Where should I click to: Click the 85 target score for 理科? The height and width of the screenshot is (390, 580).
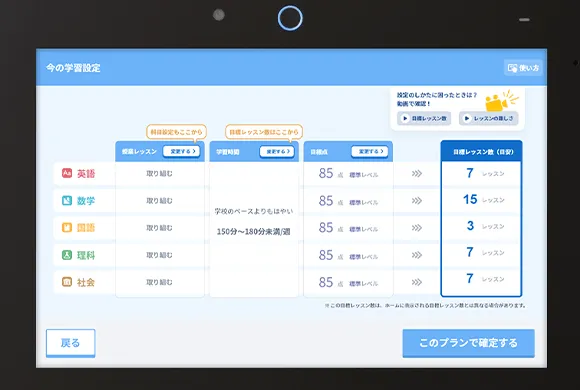coord(326,255)
